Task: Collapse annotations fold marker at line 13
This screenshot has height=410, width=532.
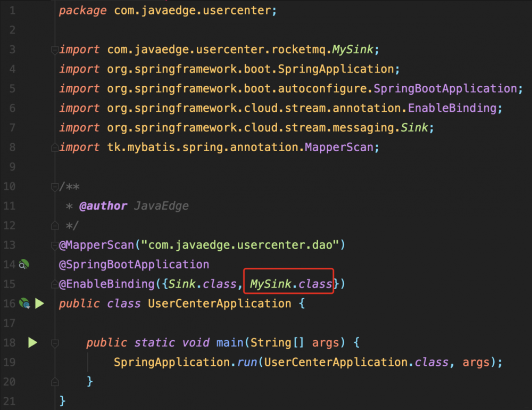Action: [x=54, y=245]
